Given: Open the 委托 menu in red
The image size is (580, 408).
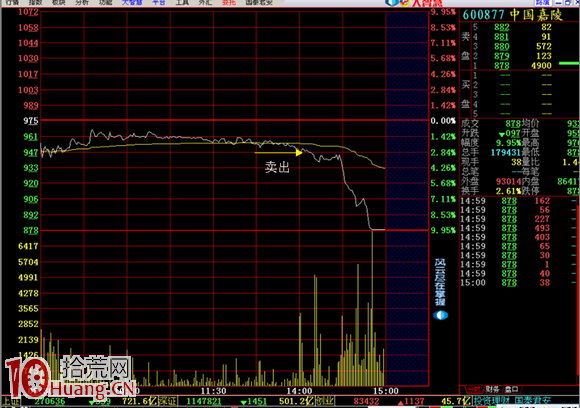Looking at the screenshot, I should point(229,3).
